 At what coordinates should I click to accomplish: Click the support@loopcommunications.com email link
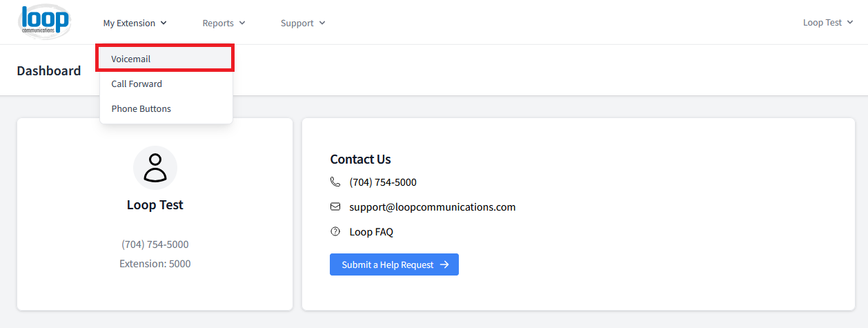(433, 207)
